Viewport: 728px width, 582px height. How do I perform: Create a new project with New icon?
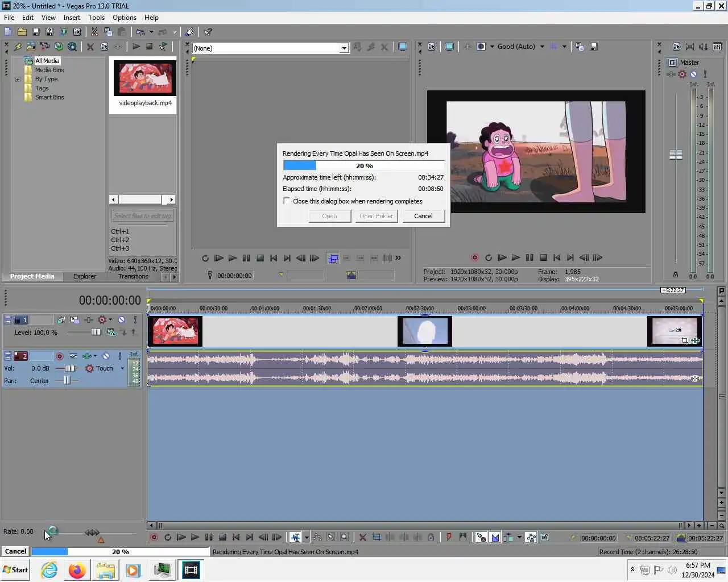pyautogui.click(x=8, y=32)
